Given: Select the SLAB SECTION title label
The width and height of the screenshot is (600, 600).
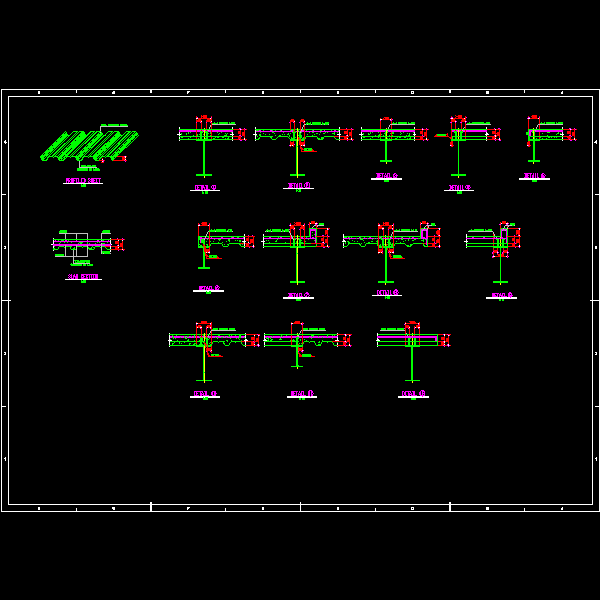Looking at the screenshot, I should pyautogui.click(x=83, y=277).
